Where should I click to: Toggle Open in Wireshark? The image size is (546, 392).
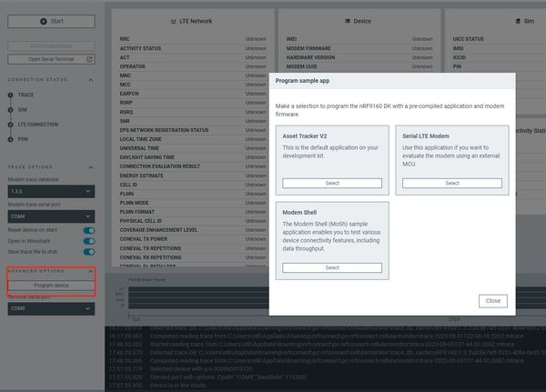(89, 241)
